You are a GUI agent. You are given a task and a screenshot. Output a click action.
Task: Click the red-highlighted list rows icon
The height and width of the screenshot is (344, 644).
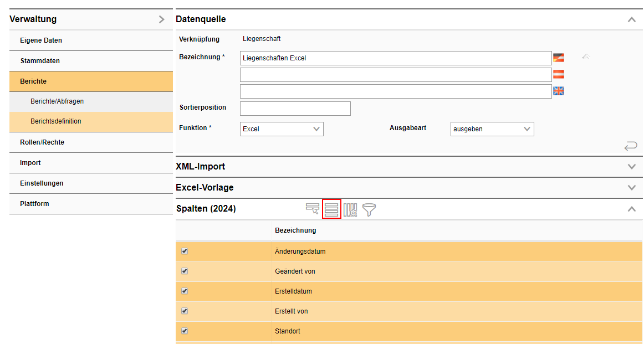tap(331, 209)
